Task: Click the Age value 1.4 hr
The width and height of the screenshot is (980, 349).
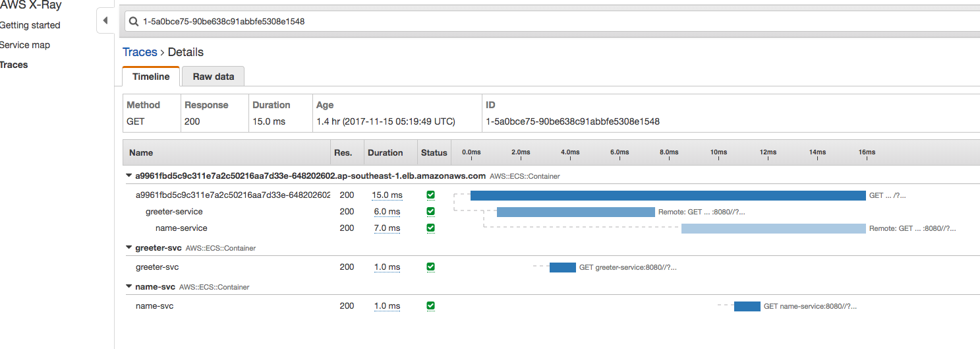Action: coord(386,121)
